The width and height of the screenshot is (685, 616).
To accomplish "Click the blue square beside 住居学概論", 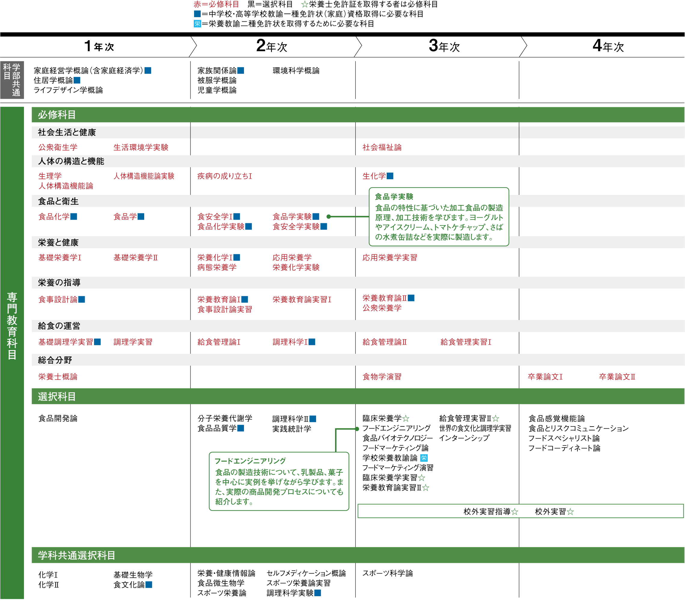I will coord(77,80).
